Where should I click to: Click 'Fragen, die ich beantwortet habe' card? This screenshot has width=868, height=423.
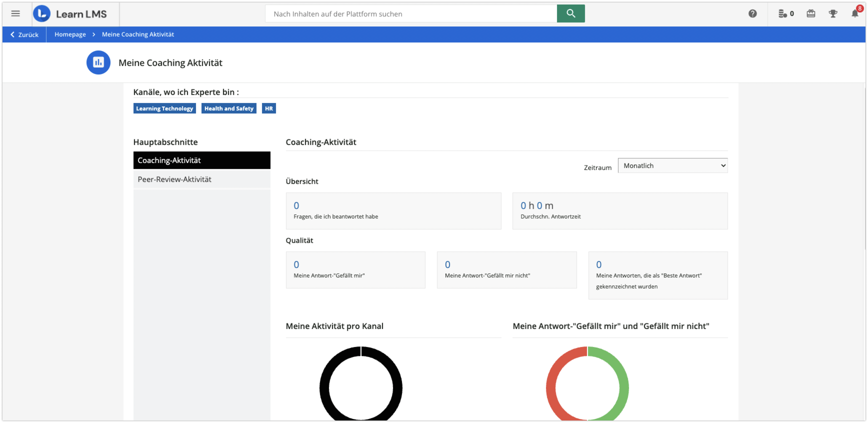[x=393, y=211]
